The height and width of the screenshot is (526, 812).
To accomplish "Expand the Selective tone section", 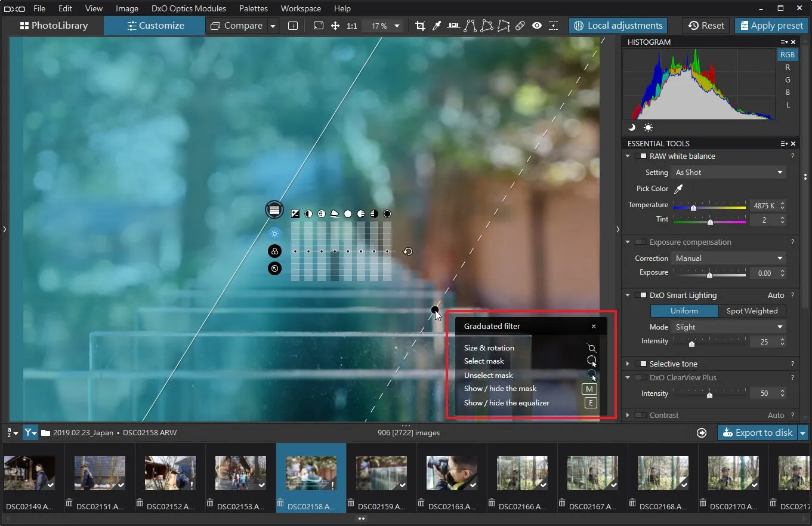I will tap(628, 364).
